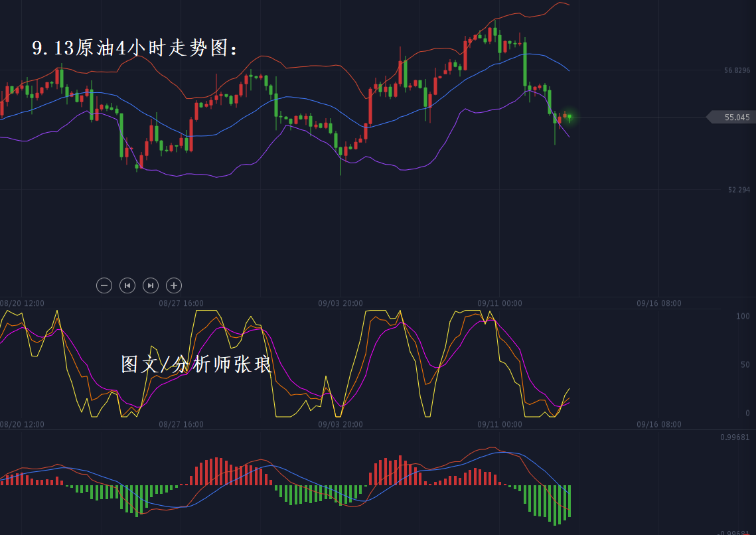Image resolution: width=756 pixels, height=535 pixels.
Task: Click the skip to latest bar icon
Action: tap(151, 285)
